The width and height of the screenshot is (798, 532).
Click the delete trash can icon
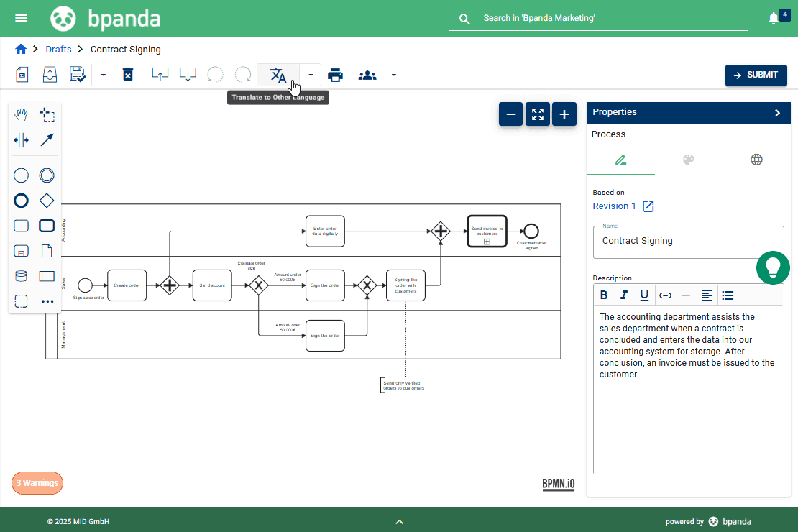click(x=128, y=75)
